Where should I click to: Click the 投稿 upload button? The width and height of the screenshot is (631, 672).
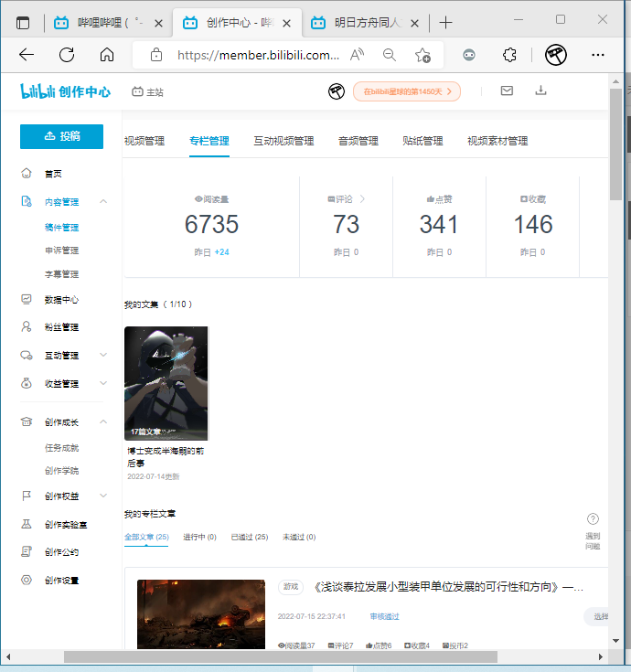click(61, 136)
